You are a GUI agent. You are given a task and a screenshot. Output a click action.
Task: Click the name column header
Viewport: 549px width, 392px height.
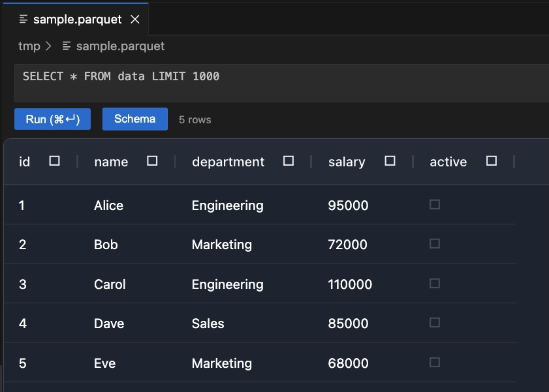pos(111,162)
